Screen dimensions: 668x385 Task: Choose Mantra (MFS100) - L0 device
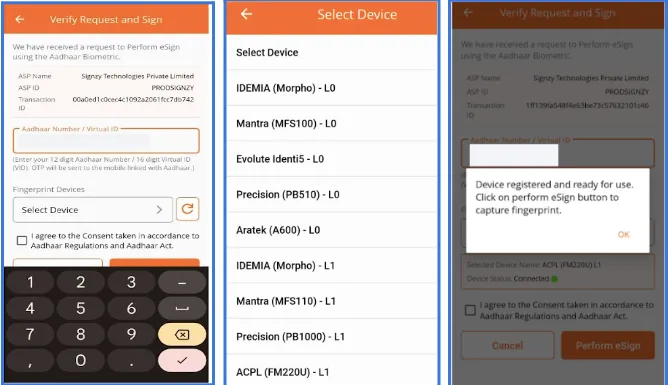pyautogui.click(x=331, y=124)
